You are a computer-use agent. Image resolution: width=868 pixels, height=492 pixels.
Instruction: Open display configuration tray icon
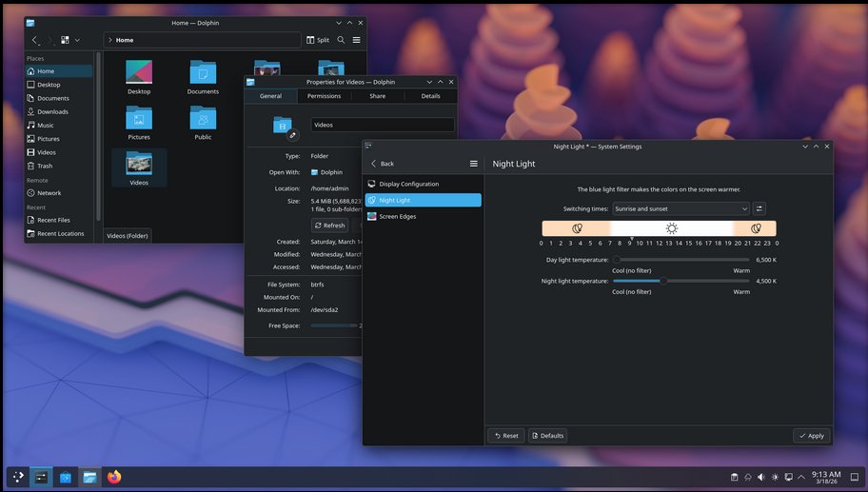[x=788, y=477]
